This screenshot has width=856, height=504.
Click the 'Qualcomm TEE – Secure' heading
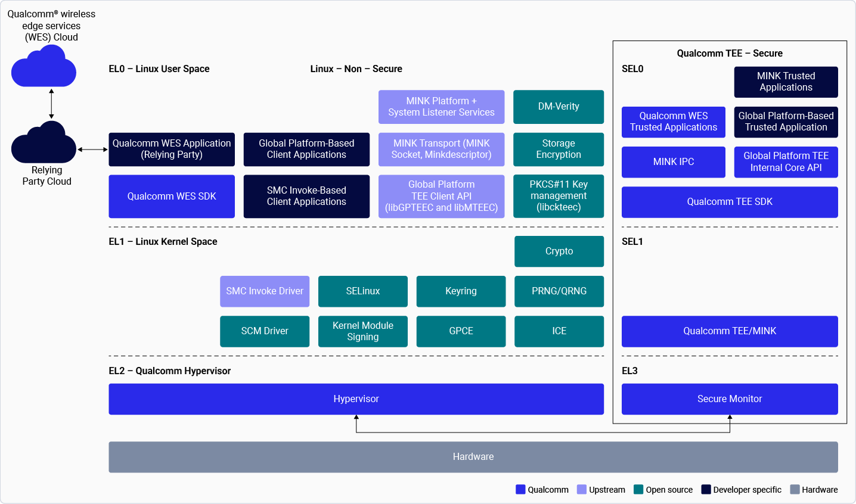730,54
